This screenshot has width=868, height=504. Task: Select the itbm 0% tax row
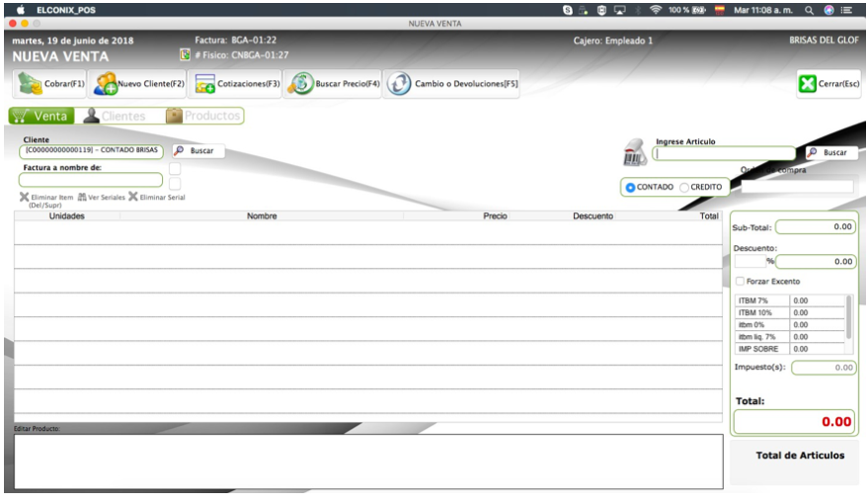pos(789,324)
